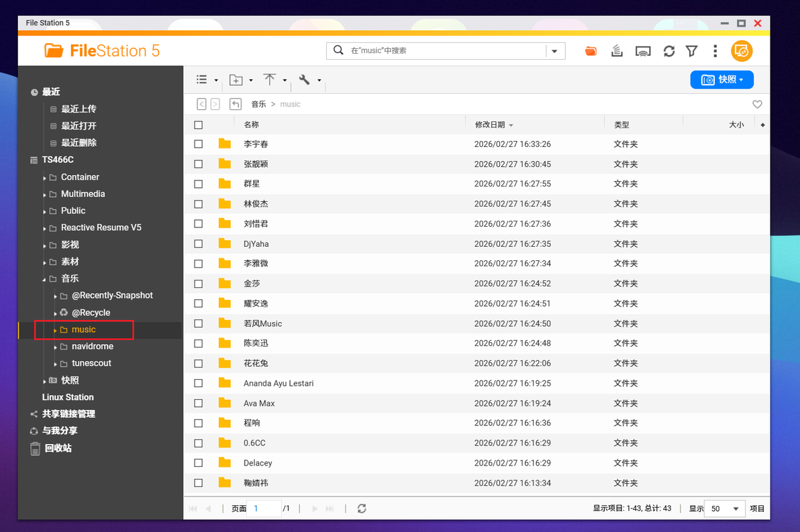Check the box for 群星
This screenshot has width=800, height=532.
199,184
